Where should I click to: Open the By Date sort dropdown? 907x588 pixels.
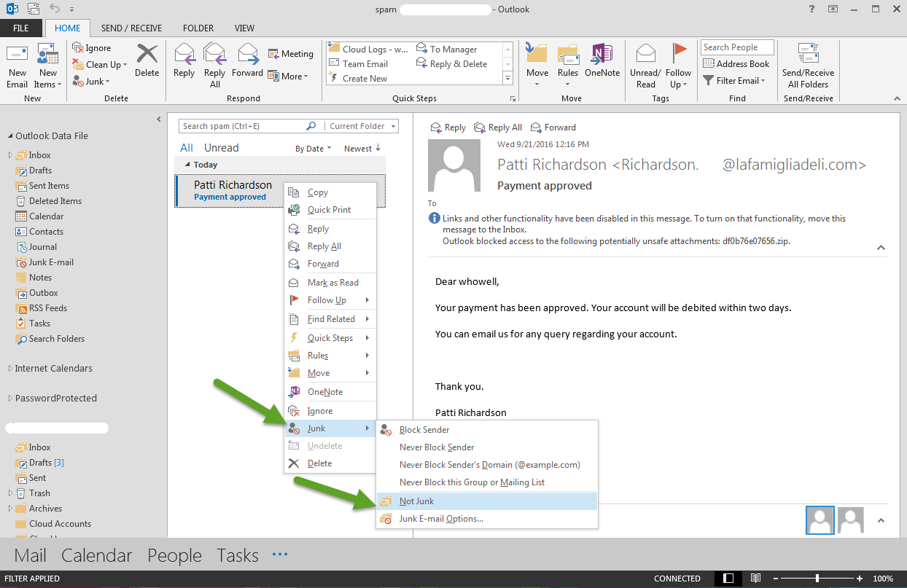313,149
